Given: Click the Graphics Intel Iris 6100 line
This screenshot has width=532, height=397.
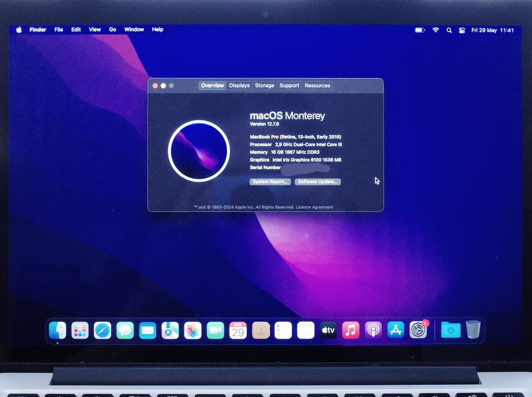Looking at the screenshot, I should tap(295, 159).
